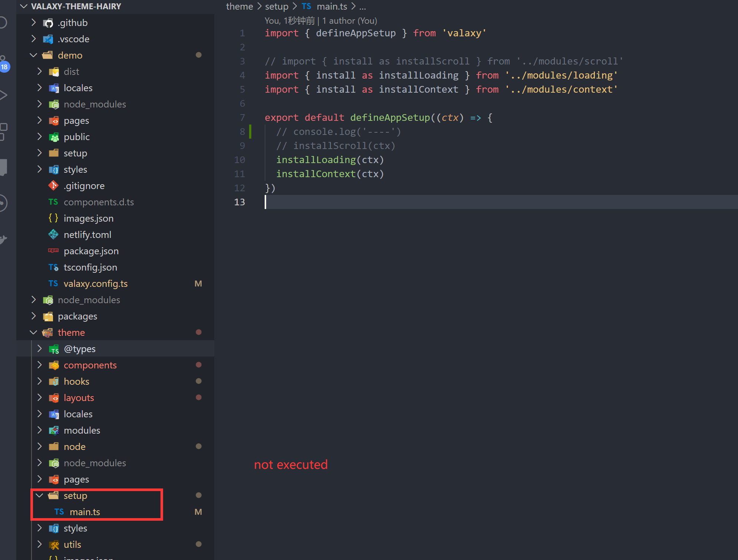Click the GitHub folder icon beside .github

(48, 23)
